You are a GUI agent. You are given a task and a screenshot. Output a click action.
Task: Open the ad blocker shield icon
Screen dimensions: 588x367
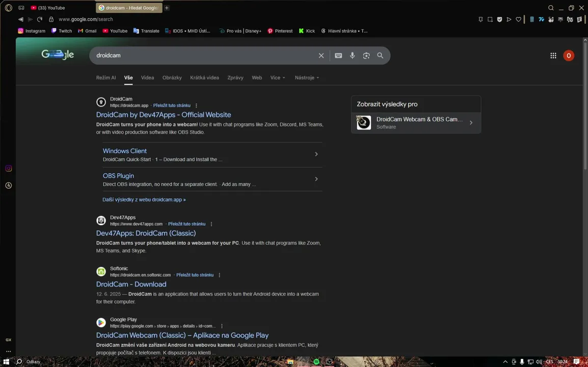(499, 19)
